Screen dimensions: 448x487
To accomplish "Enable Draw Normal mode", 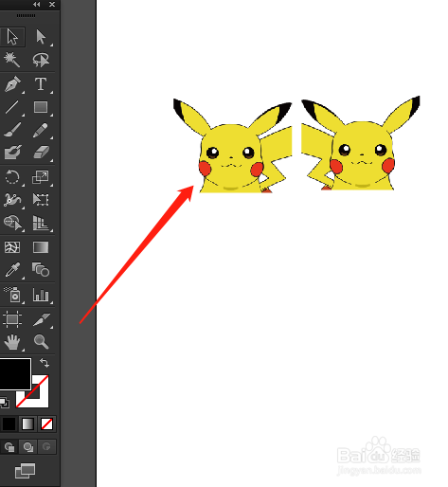I will tap(9, 447).
